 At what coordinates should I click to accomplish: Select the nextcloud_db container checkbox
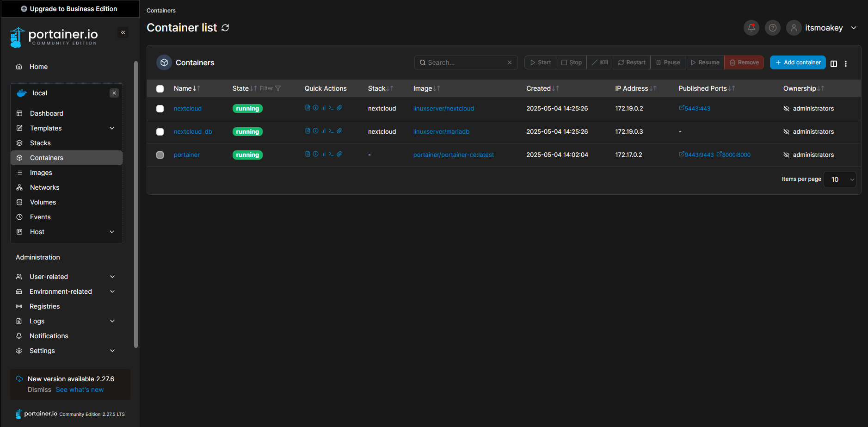click(160, 132)
